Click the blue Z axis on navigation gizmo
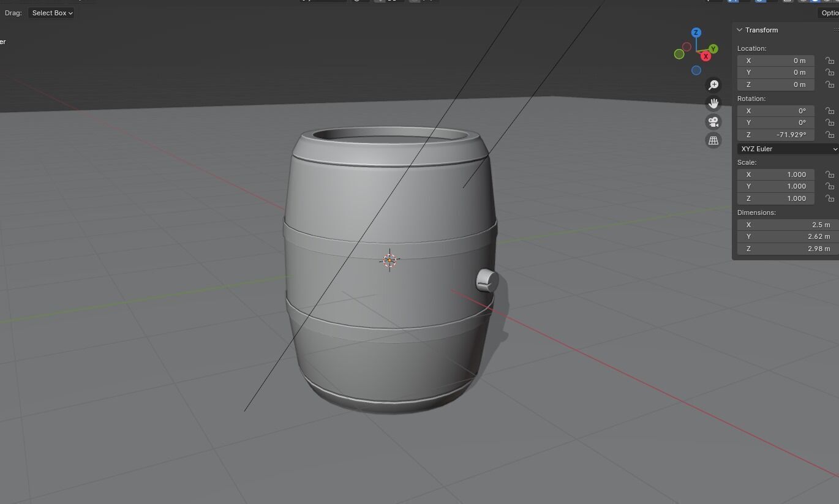Screen dimensions: 839x504 tap(696, 32)
